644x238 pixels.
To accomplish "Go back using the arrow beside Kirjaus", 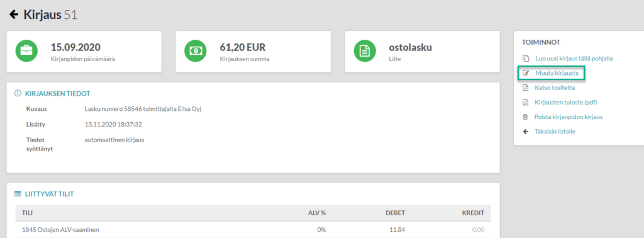I will [14, 15].
